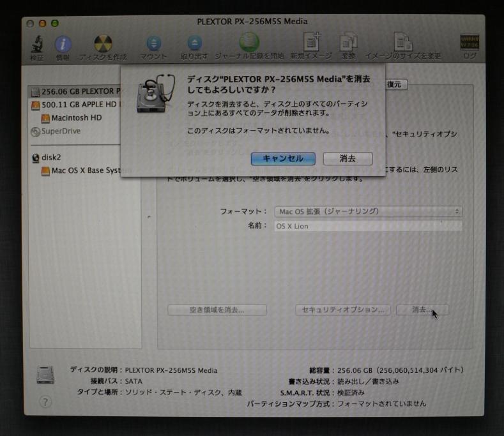Select disk2 in the sidebar
Image resolution: width=504 pixels, height=436 pixels.
pyautogui.click(x=47, y=158)
